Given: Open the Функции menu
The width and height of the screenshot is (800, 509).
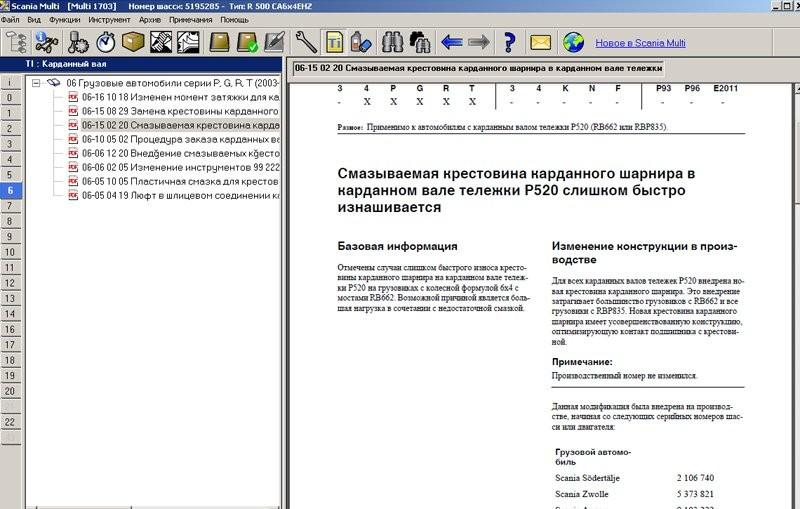Looking at the screenshot, I should 65,20.
